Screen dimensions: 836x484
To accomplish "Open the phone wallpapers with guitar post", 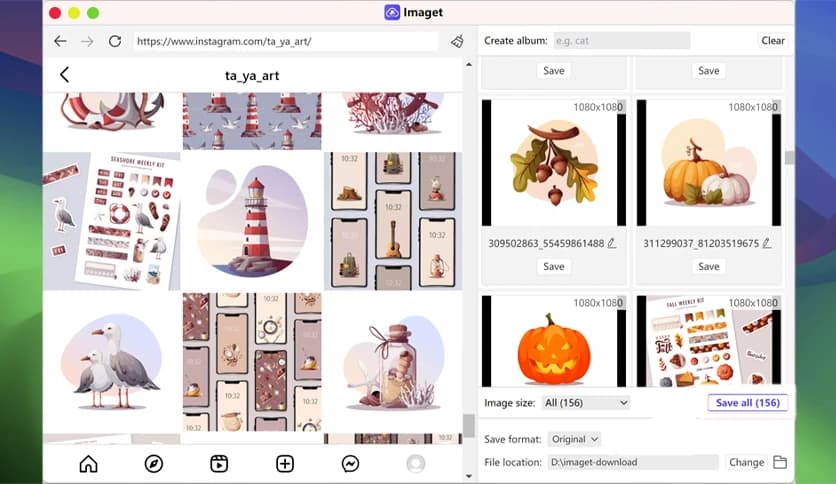I will [393, 221].
